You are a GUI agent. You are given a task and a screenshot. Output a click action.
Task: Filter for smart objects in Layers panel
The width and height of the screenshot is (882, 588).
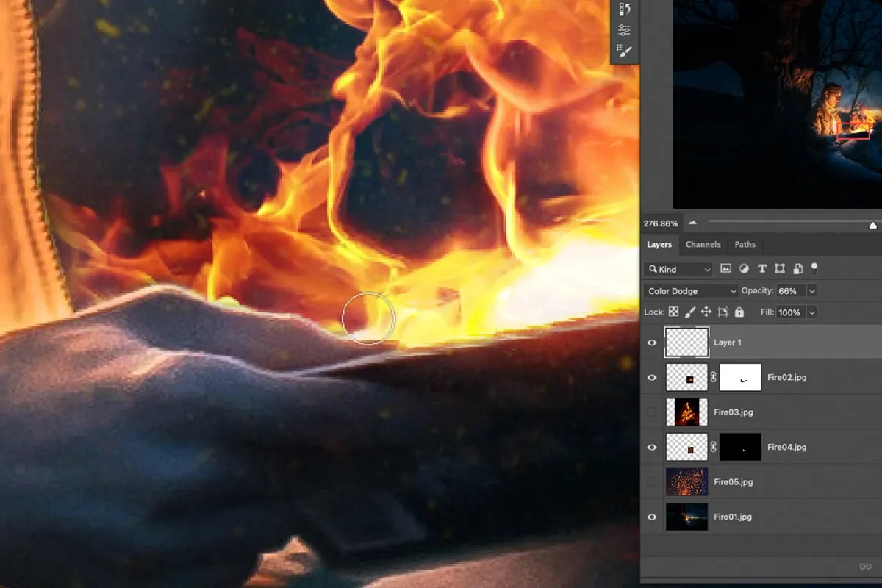pyautogui.click(x=797, y=268)
